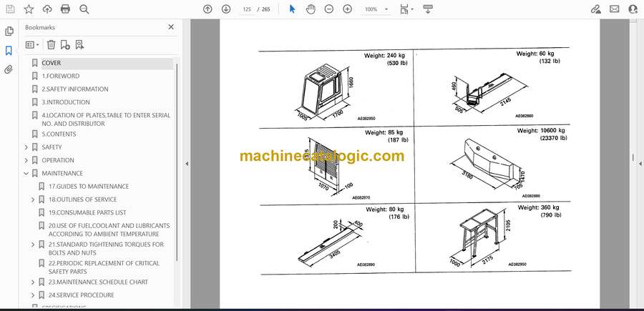Add the document to favorites with star icon

coord(29,9)
